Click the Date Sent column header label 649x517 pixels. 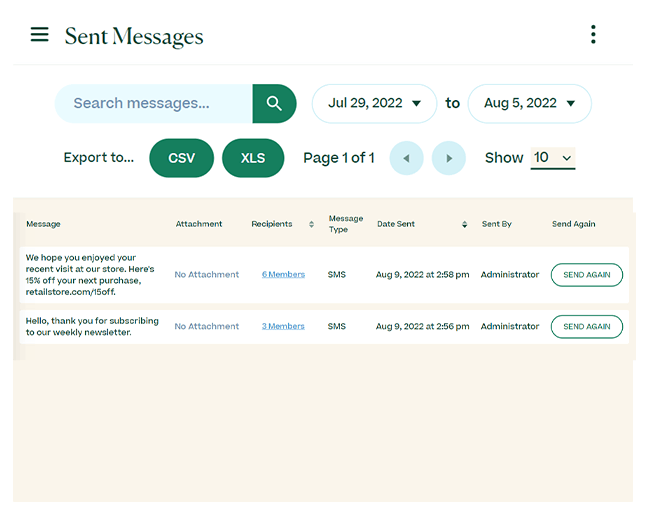(396, 224)
